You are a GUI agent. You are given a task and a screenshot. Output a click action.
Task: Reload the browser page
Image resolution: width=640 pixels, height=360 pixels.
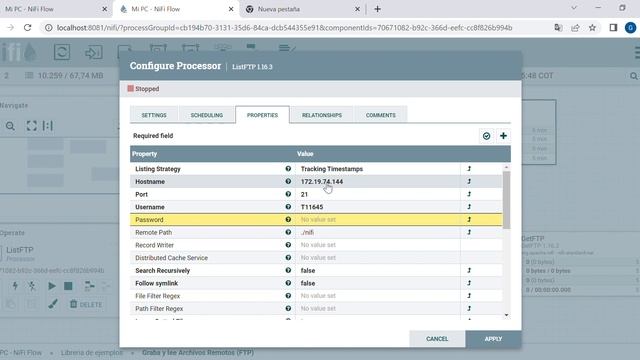tap(27, 27)
